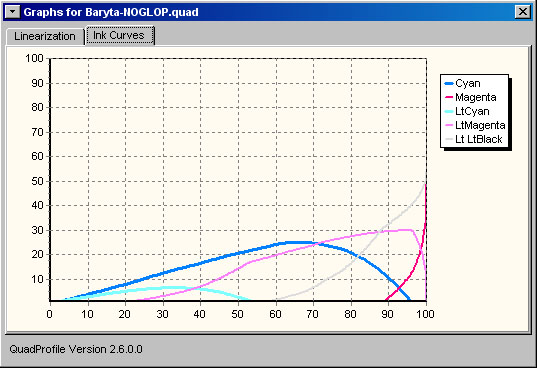Viewport: 537px width, 368px height.
Task: Click the x-axis label 100
Action: (425, 314)
